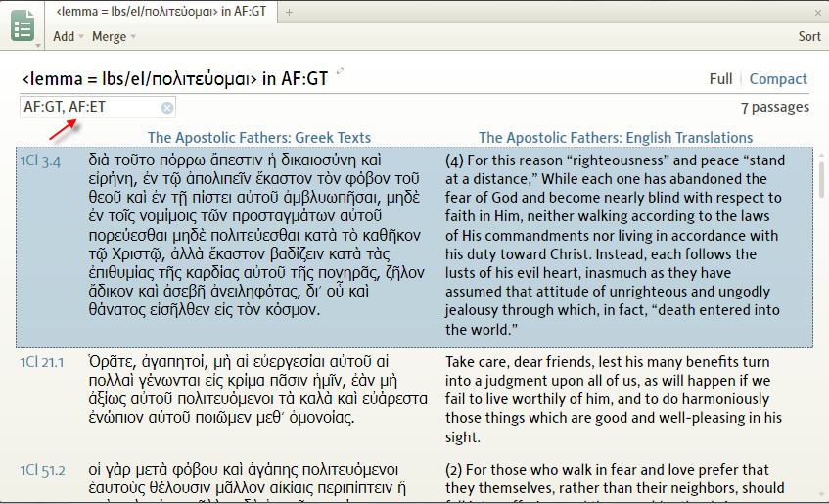The height and width of the screenshot is (504, 829).
Task: Click the Sort button
Action: point(809,36)
